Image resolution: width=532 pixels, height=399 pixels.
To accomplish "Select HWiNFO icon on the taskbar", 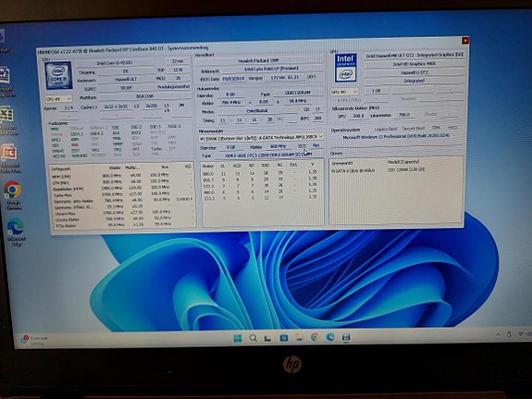I will pyautogui.click(x=346, y=337).
